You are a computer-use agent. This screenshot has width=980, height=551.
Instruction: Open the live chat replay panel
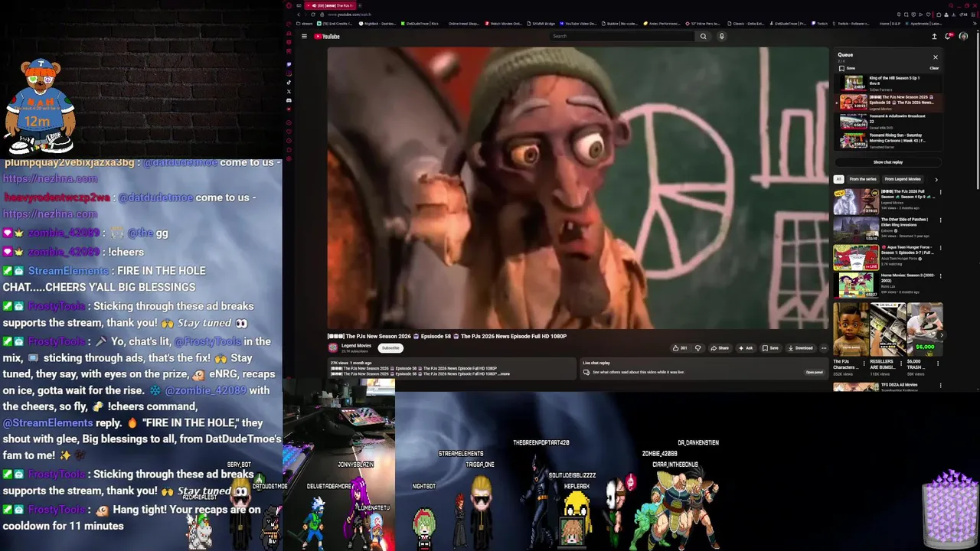point(814,373)
